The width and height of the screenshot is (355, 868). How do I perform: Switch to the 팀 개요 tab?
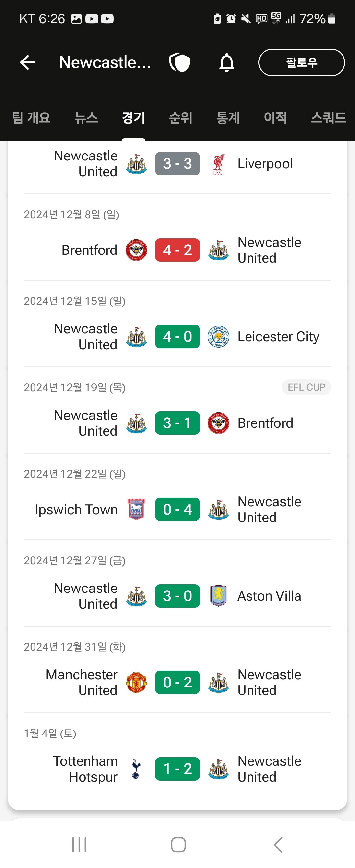[31, 118]
